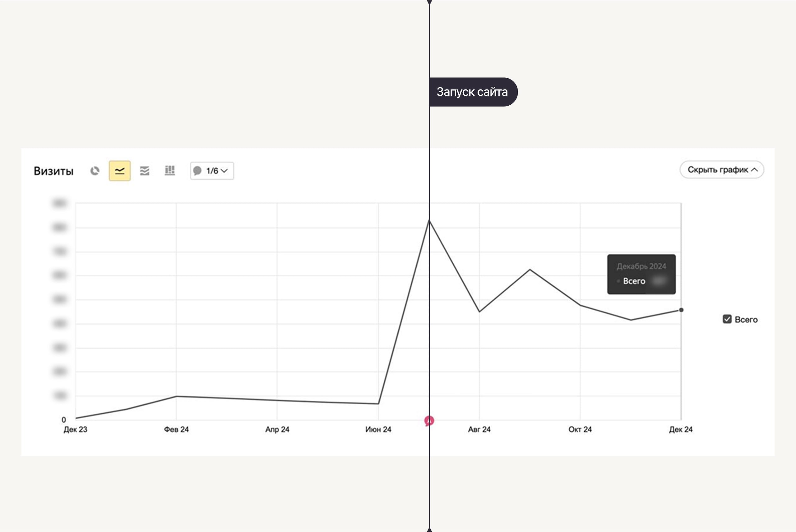Click the Авг 24 axis label
Screen dimensions: 796x532
[479, 430]
